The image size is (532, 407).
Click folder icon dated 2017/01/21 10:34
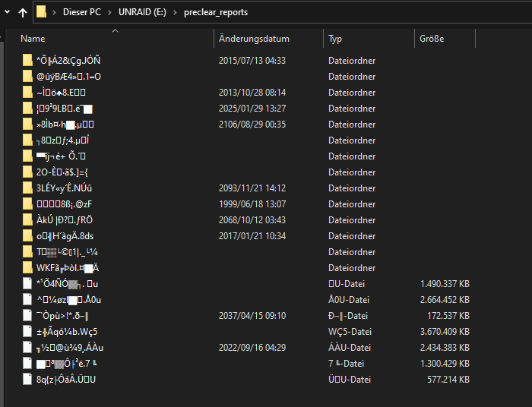click(27, 235)
